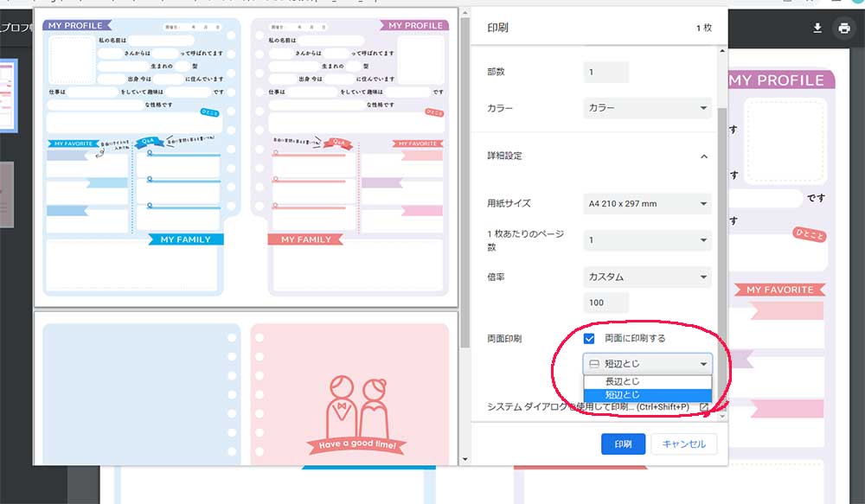Open the 用紙サイズ A4 dropdown

(x=647, y=204)
